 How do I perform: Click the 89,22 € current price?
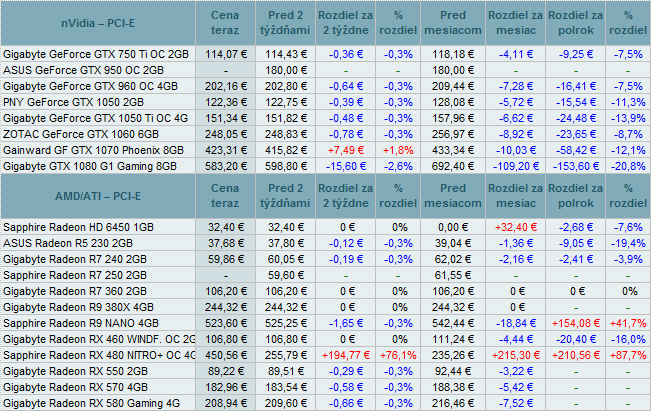tap(225, 371)
